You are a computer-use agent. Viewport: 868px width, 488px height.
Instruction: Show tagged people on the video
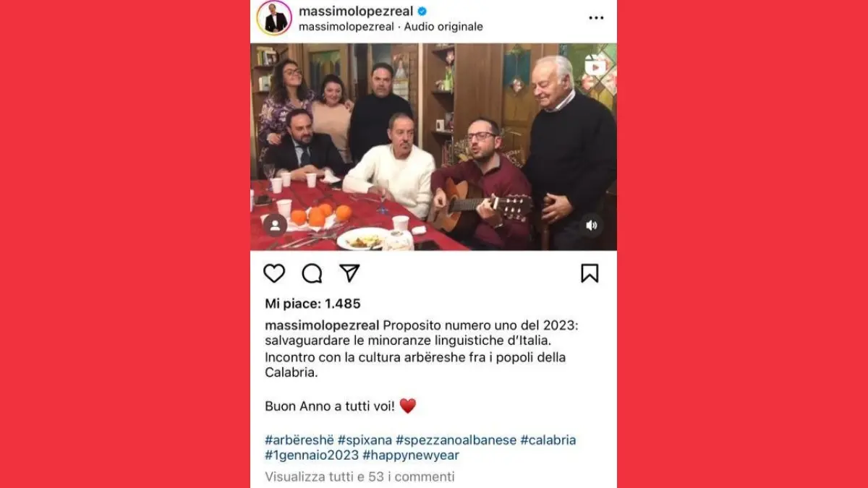tap(275, 225)
